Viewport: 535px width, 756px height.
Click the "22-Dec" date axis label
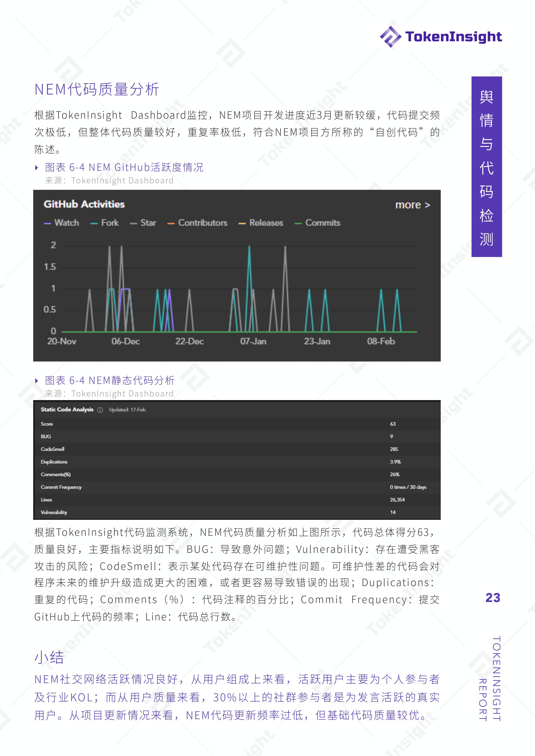(189, 341)
